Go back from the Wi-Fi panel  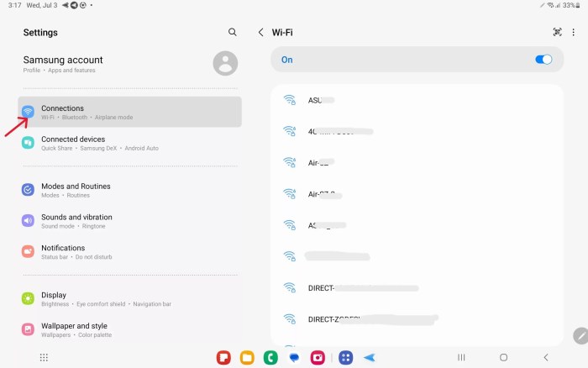(x=260, y=32)
